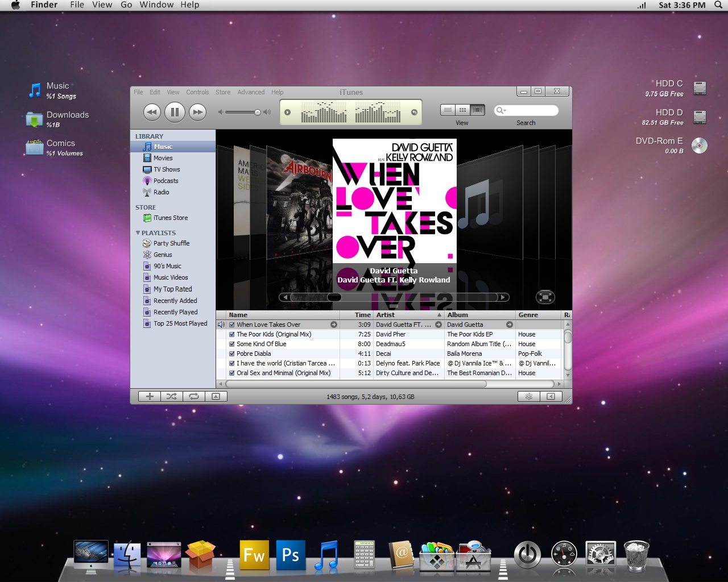728x582 pixels.
Task: Open the Trash in the dock
Action: click(x=636, y=555)
